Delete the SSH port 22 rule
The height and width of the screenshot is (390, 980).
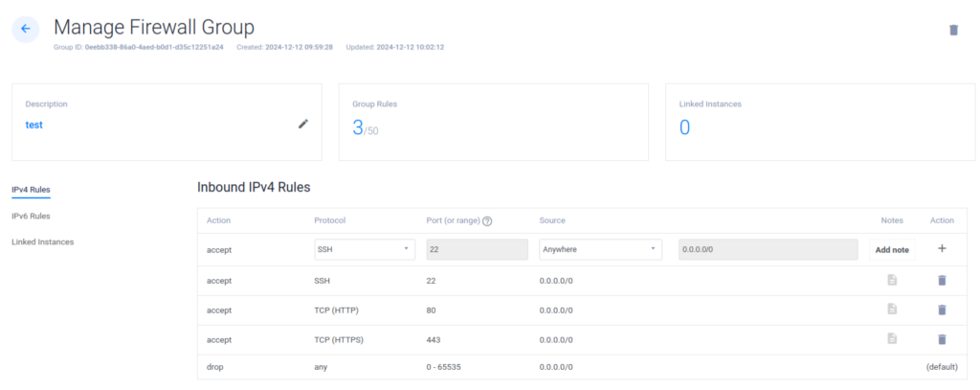click(x=942, y=280)
